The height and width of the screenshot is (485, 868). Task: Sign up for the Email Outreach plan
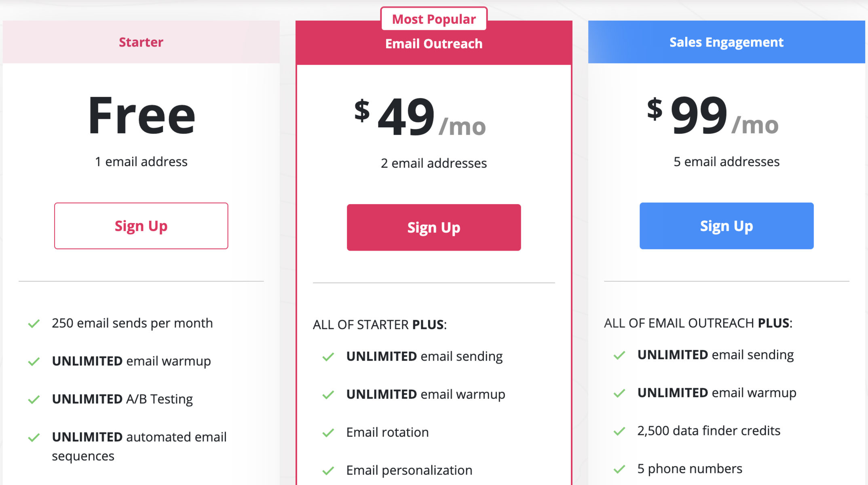click(x=434, y=228)
